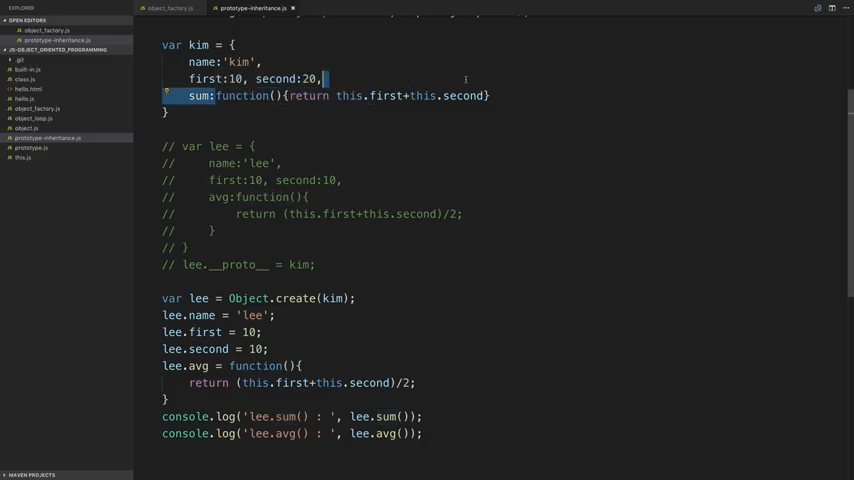The image size is (854, 480).
Task: Expand the .git folder
Action: coord(10,60)
